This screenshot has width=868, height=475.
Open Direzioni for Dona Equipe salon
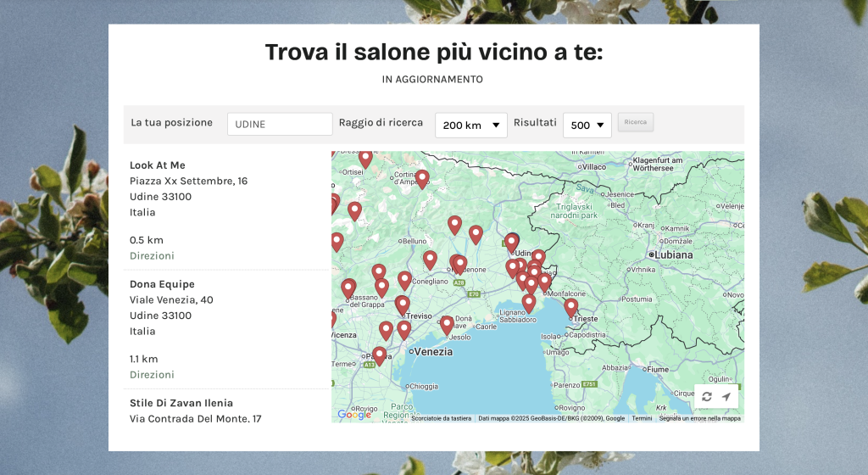click(152, 374)
